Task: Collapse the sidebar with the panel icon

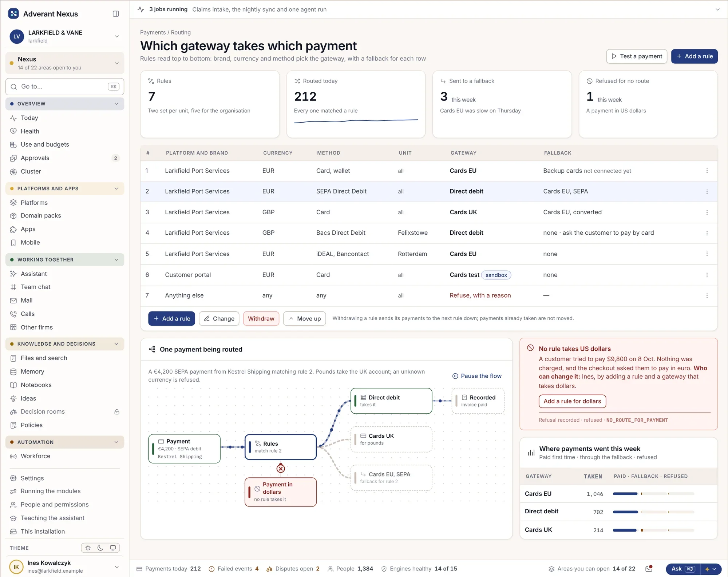Action: coord(116,14)
